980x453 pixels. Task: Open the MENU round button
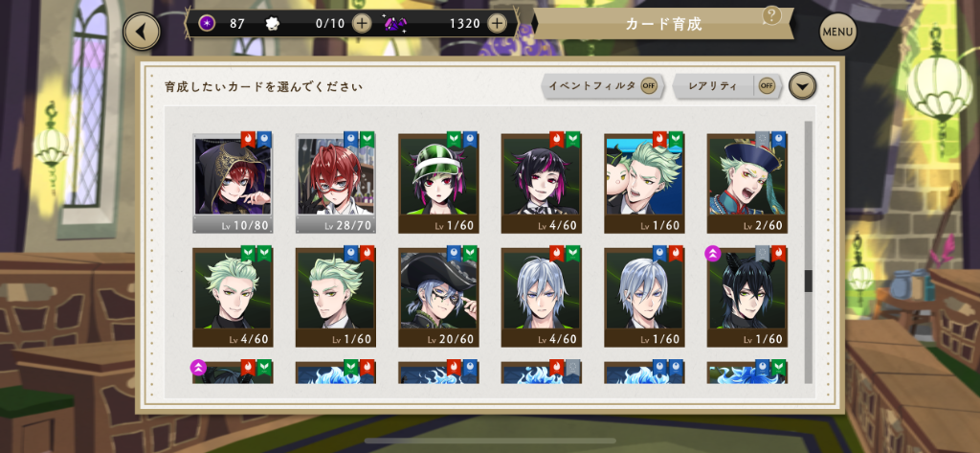pos(837,32)
